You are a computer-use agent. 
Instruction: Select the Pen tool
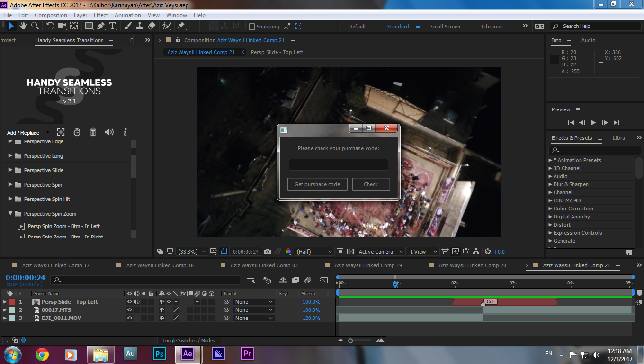tap(101, 26)
